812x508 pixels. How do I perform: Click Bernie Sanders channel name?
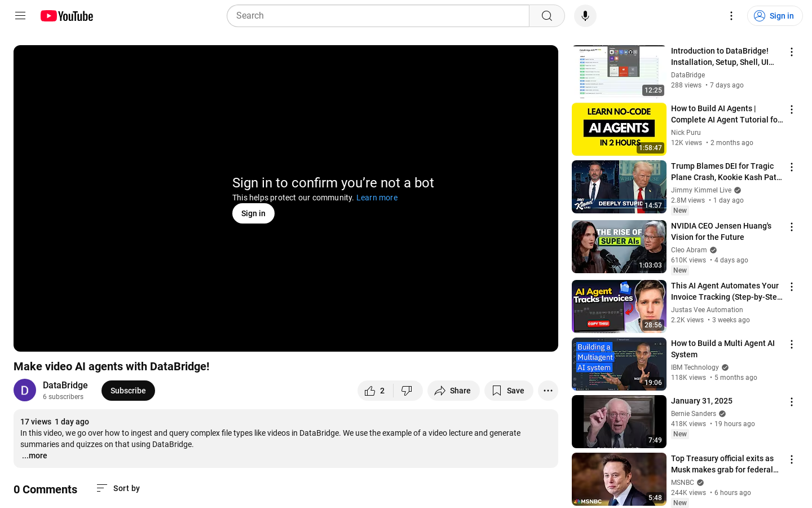(x=693, y=414)
